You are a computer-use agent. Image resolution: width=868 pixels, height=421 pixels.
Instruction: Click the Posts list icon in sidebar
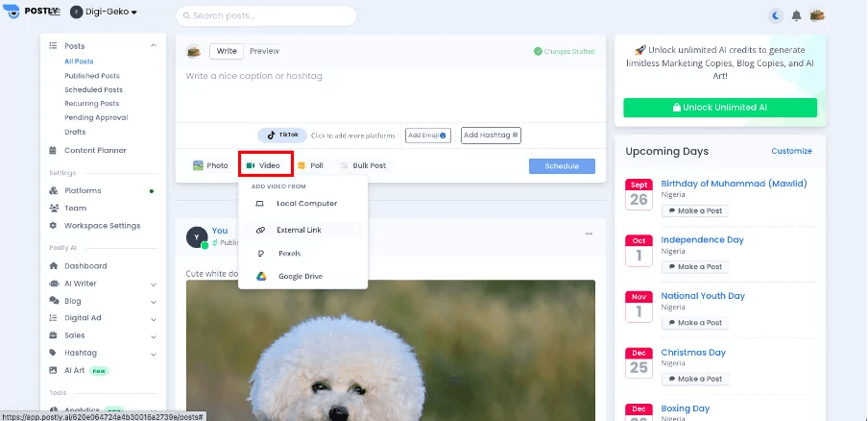53,46
